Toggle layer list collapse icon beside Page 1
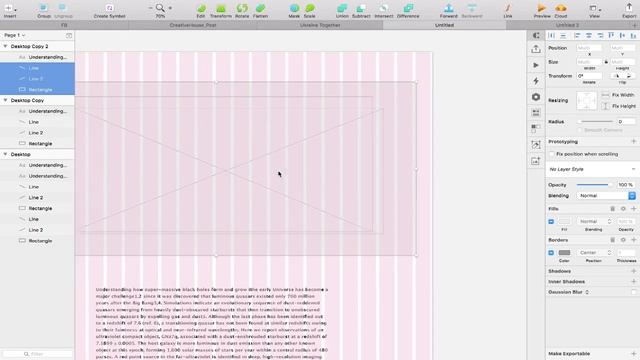Image resolution: width=640 pixels, height=360 pixels. [69, 36]
